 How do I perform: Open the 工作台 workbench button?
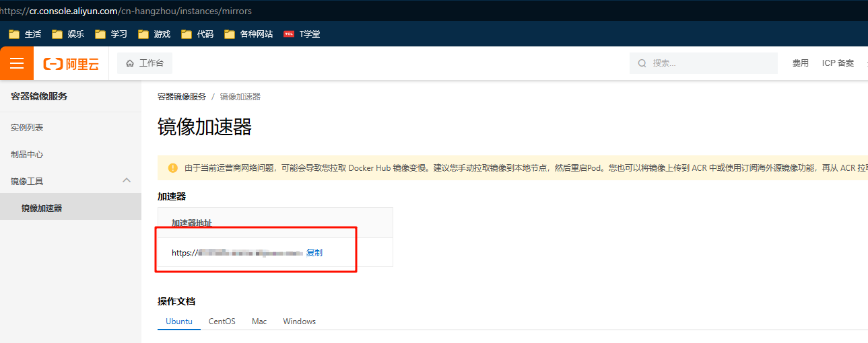pos(145,63)
